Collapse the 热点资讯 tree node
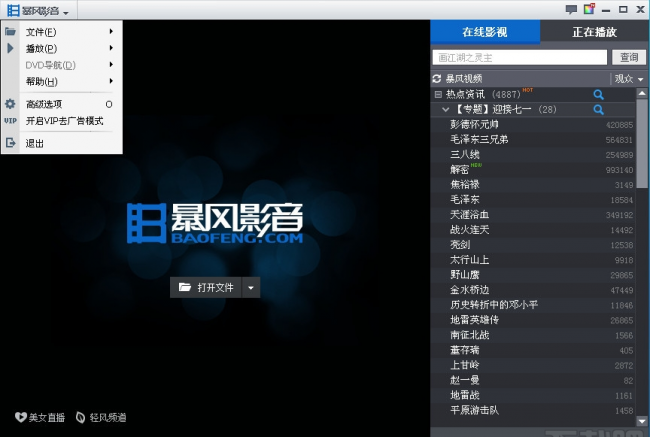This screenshot has height=437, width=650. click(438, 95)
